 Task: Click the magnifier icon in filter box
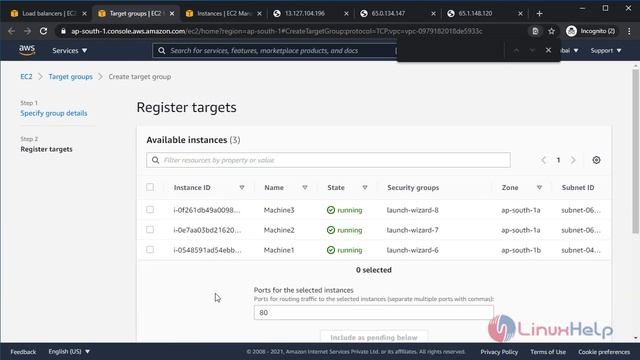pyautogui.click(x=156, y=160)
